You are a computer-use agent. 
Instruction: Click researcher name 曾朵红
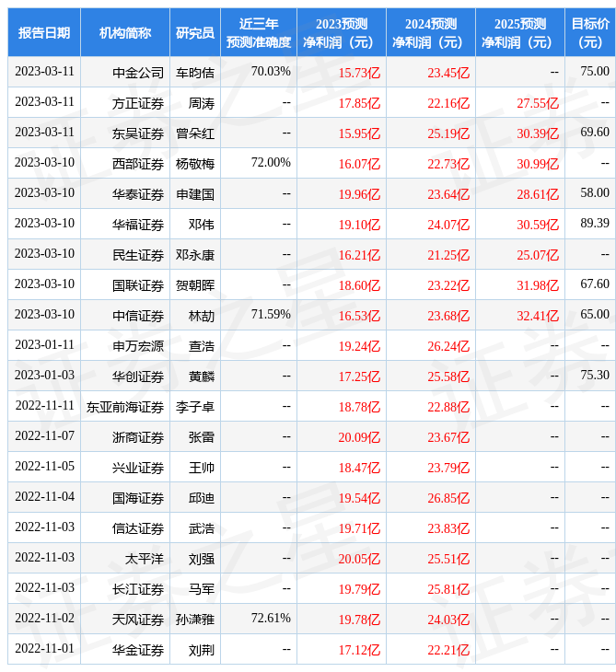tap(195, 133)
